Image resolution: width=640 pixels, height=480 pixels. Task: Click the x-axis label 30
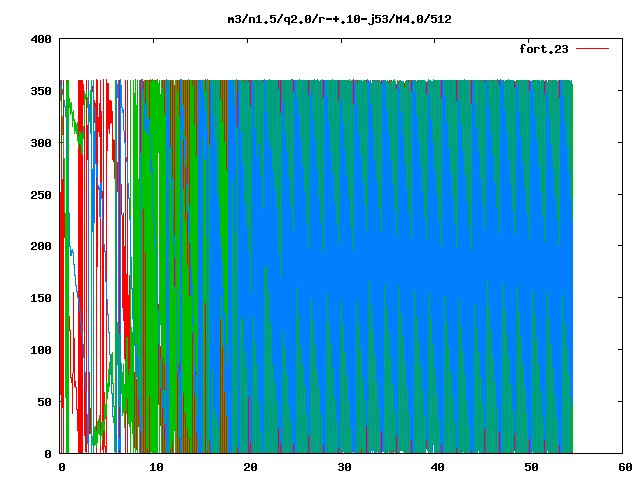click(x=344, y=467)
